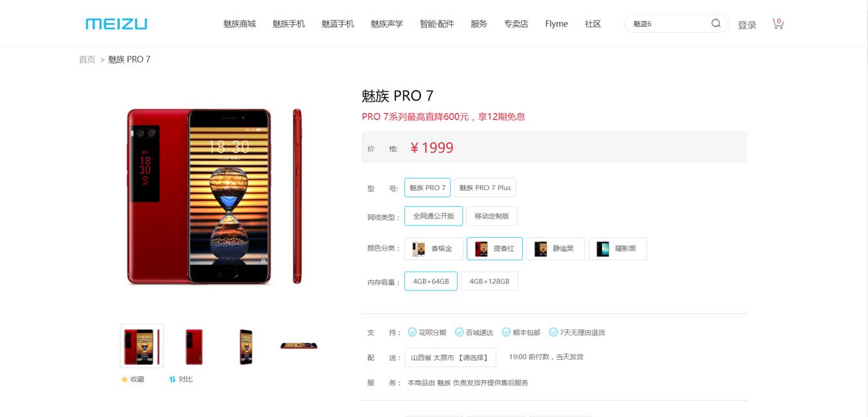Click the MEIZU logo
The width and height of the screenshot is (868, 417).
[116, 24]
